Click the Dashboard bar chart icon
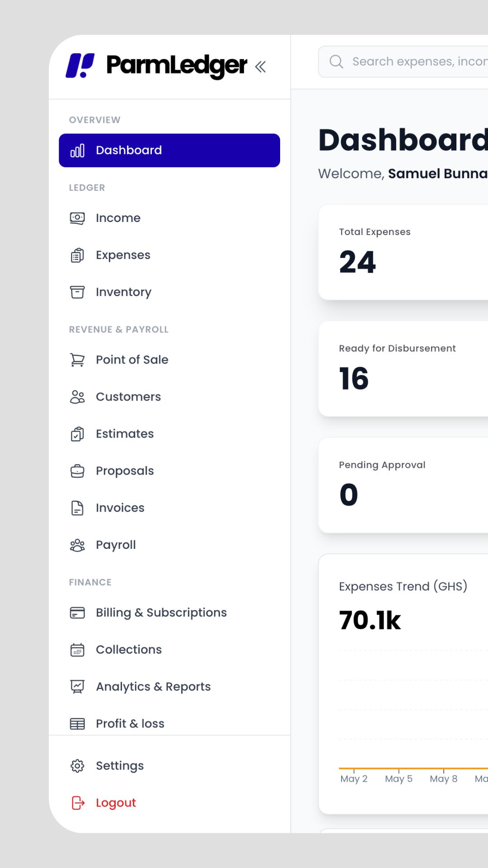The height and width of the screenshot is (868, 488). 77,151
